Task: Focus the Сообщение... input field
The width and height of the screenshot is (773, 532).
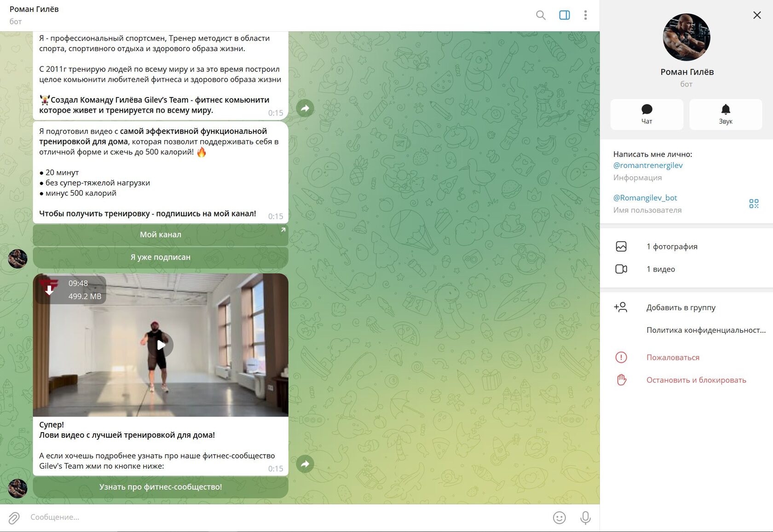Action: click(x=285, y=517)
